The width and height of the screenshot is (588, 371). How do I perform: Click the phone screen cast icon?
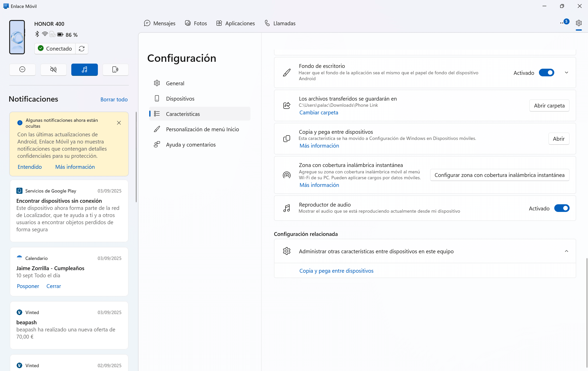(116, 69)
